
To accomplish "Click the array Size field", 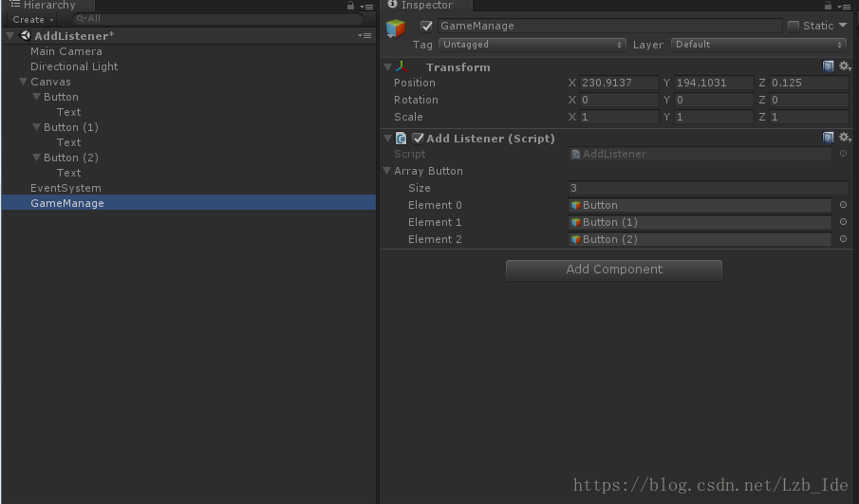I will tap(708, 188).
